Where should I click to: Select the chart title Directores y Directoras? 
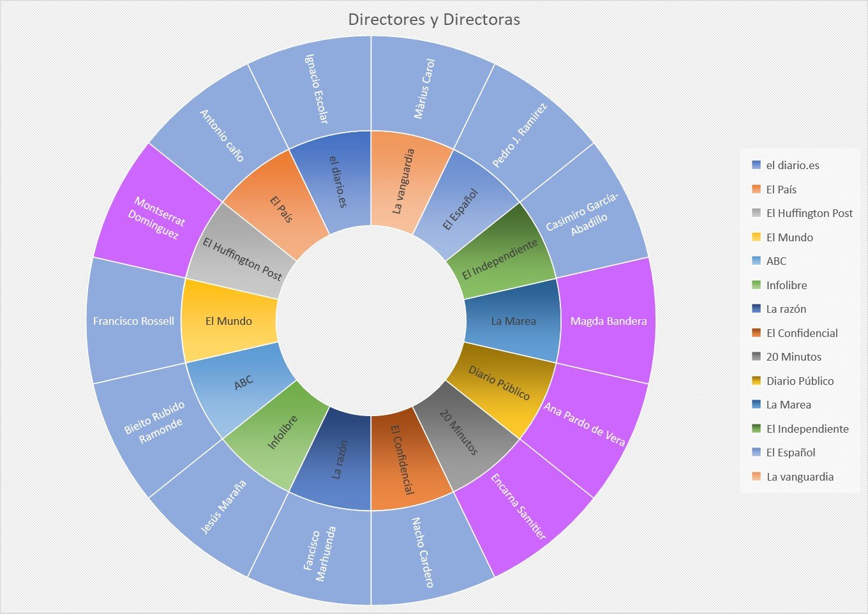pos(434,20)
